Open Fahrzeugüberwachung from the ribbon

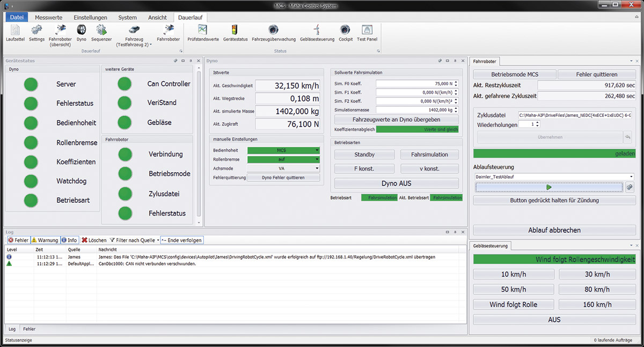(273, 32)
